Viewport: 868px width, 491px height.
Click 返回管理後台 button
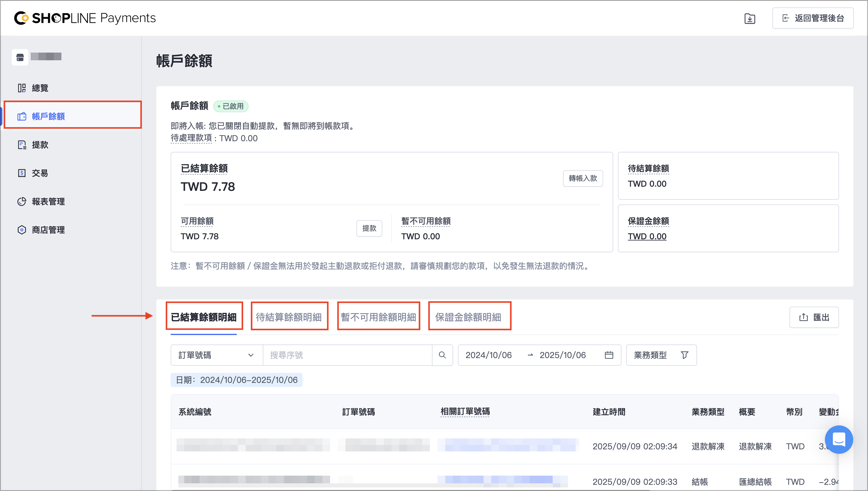coord(812,18)
